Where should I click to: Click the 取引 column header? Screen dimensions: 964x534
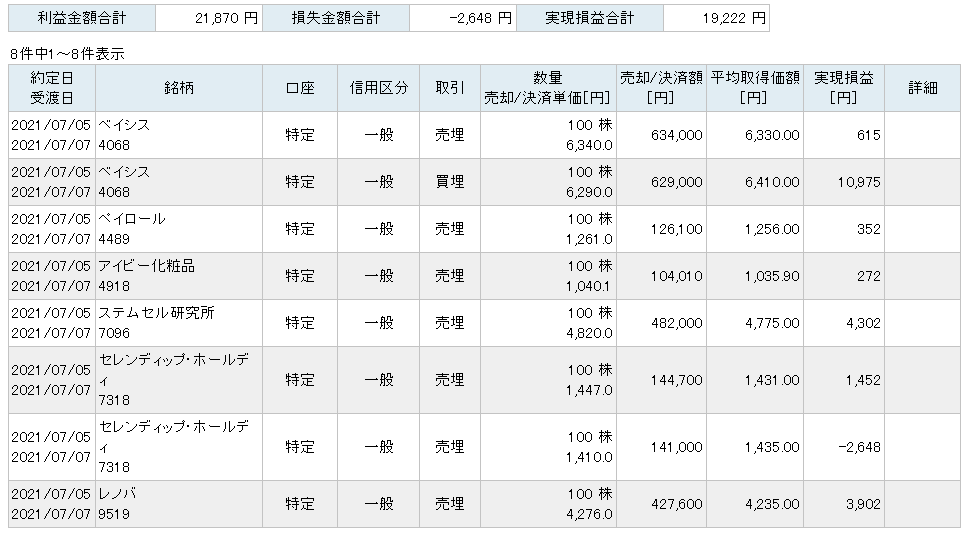coord(450,88)
